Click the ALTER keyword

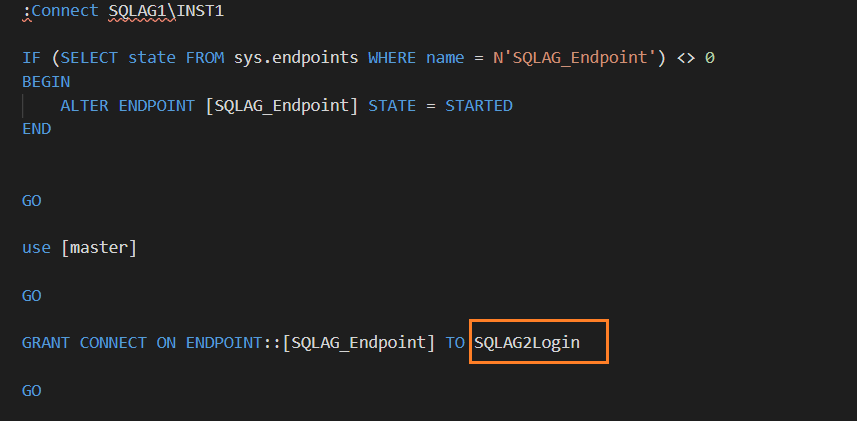tap(84, 105)
